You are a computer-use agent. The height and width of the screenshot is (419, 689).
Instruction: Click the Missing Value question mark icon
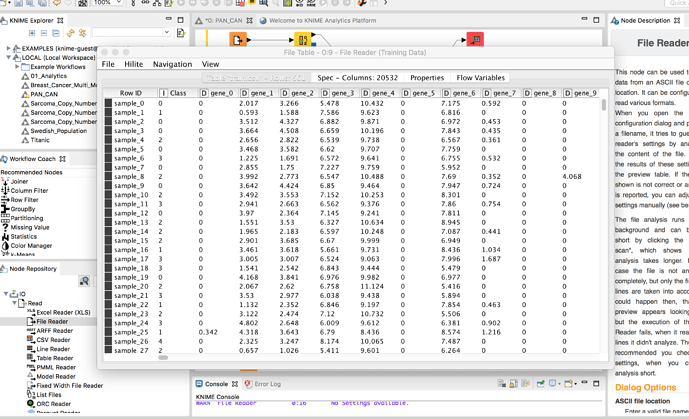5,227
